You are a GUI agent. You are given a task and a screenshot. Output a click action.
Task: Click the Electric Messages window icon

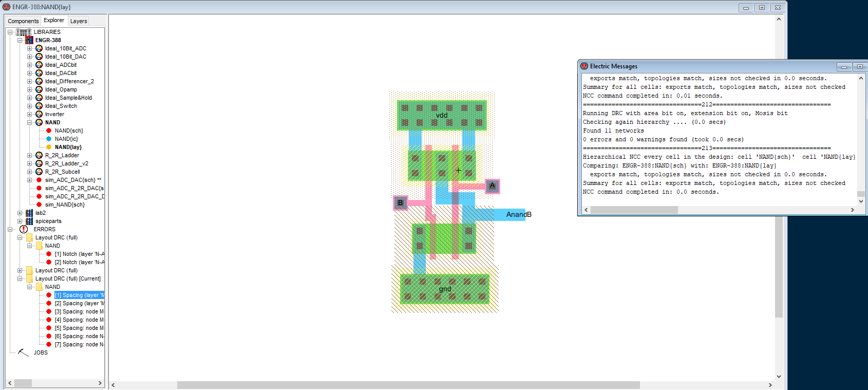point(584,66)
